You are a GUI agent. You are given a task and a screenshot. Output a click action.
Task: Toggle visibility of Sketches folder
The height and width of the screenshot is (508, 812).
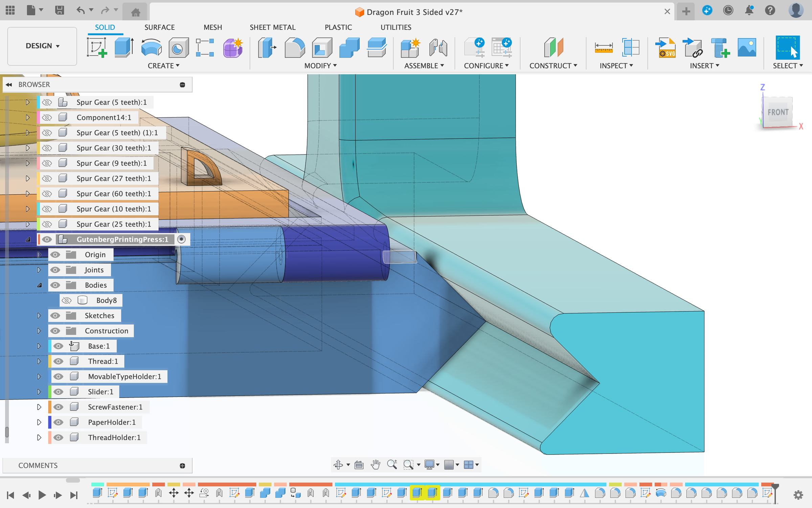point(55,316)
